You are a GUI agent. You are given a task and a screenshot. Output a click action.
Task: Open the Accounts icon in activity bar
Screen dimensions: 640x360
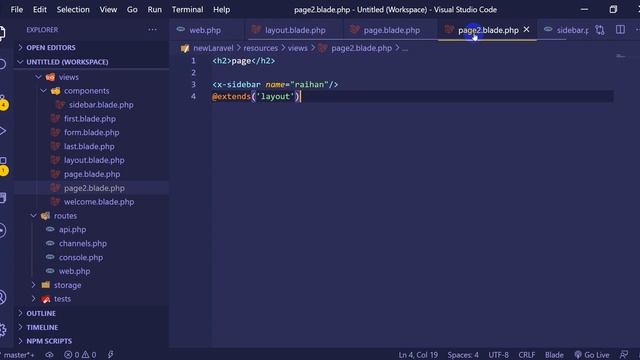point(2,297)
